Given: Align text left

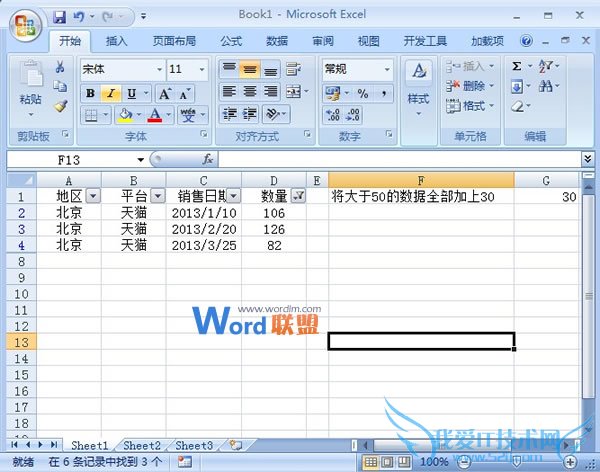Looking at the screenshot, I should click(229, 91).
